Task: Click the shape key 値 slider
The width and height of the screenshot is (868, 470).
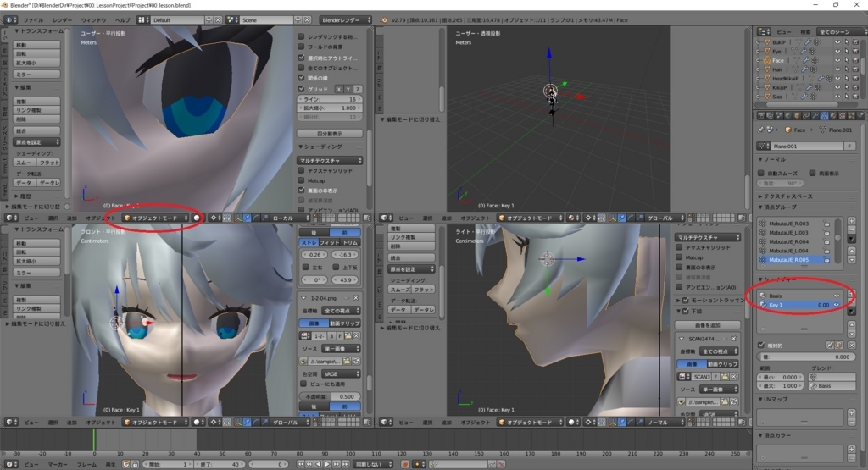Action: 806,357
